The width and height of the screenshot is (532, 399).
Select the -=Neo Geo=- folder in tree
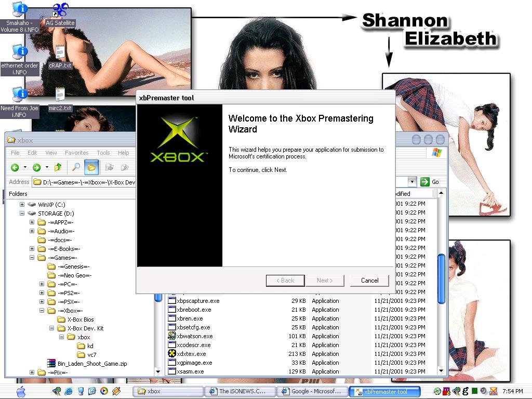click(x=70, y=275)
